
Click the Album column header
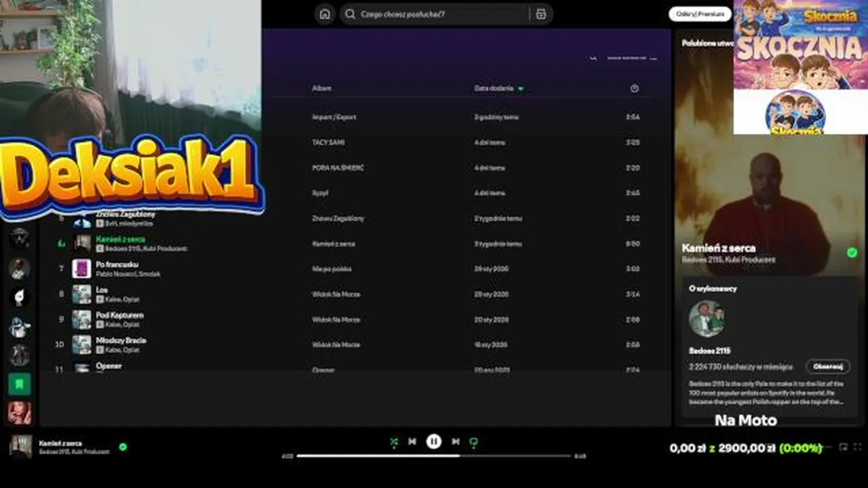pos(321,88)
